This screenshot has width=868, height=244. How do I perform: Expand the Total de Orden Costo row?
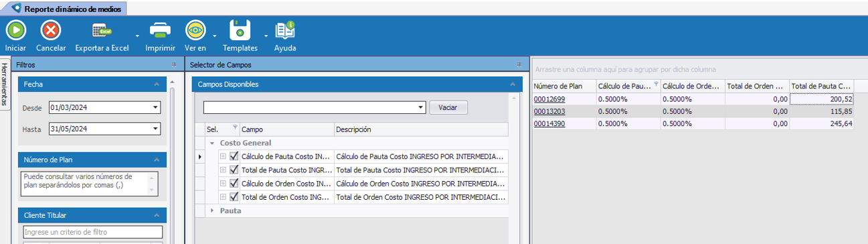223,197
